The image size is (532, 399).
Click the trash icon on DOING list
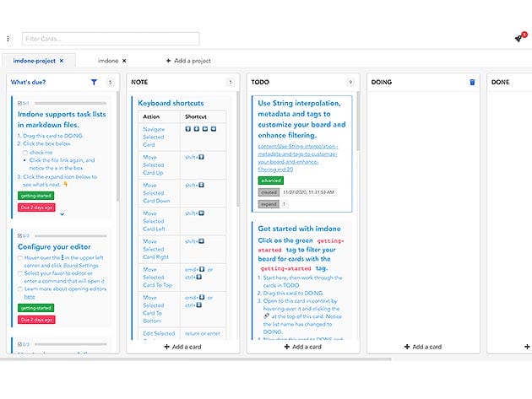pyautogui.click(x=472, y=83)
